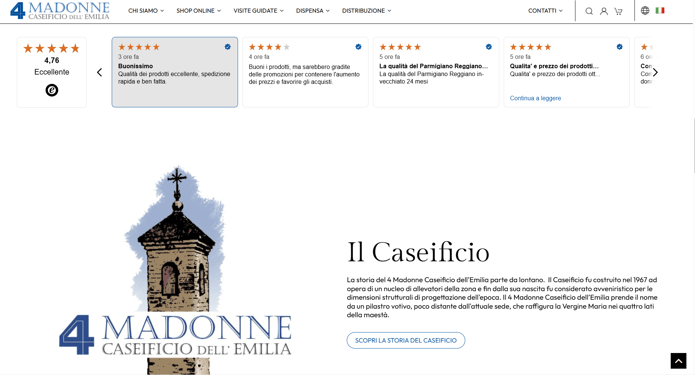Image resolution: width=695 pixels, height=375 pixels.
Task: Open 'La qualità del Parmigiano Reggiano' review
Action: click(x=436, y=72)
